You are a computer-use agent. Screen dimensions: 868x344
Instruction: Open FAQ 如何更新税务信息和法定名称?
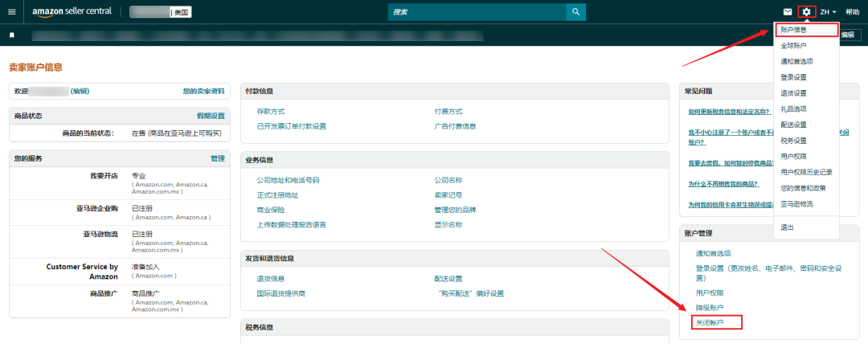(x=729, y=112)
